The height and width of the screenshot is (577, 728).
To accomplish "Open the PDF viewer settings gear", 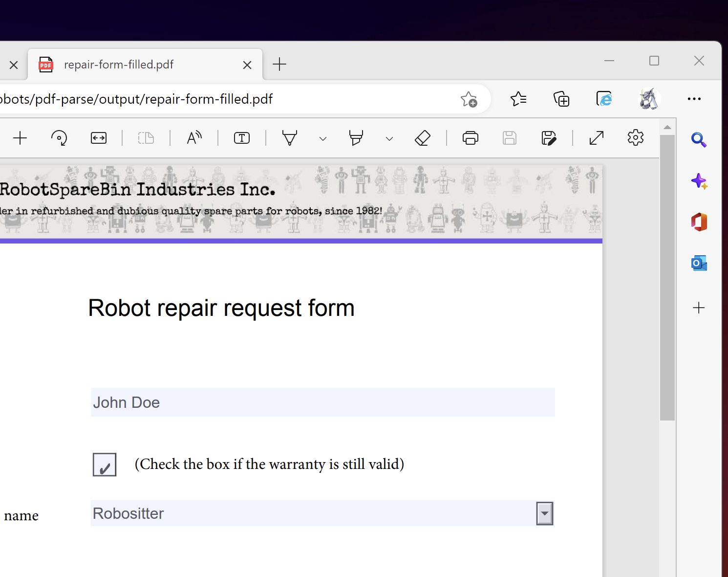I will tap(635, 138).
